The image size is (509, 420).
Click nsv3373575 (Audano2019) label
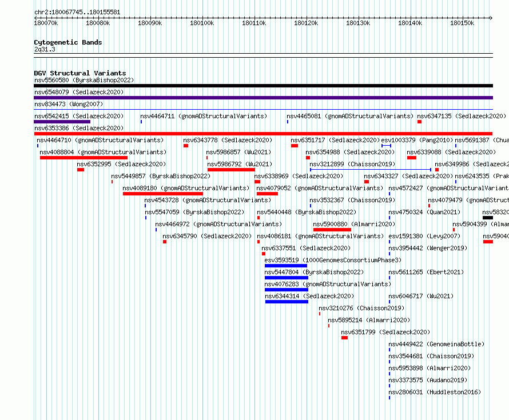point(428,380)
